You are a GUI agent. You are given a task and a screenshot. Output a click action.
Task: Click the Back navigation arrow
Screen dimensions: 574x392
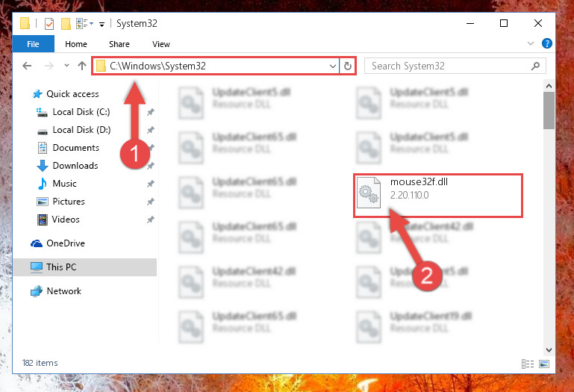pos(27,66)
